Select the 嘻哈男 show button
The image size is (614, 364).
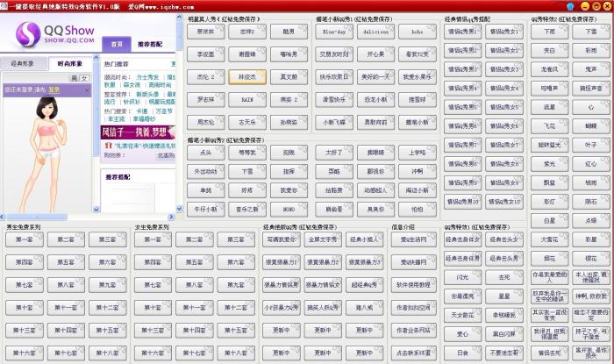point(289,54)
